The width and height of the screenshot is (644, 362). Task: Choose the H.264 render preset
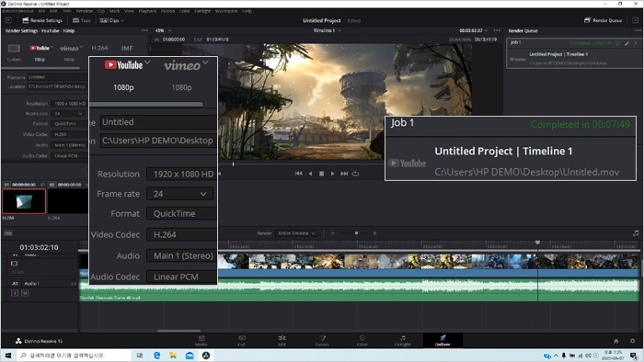[x=99, y=48]
